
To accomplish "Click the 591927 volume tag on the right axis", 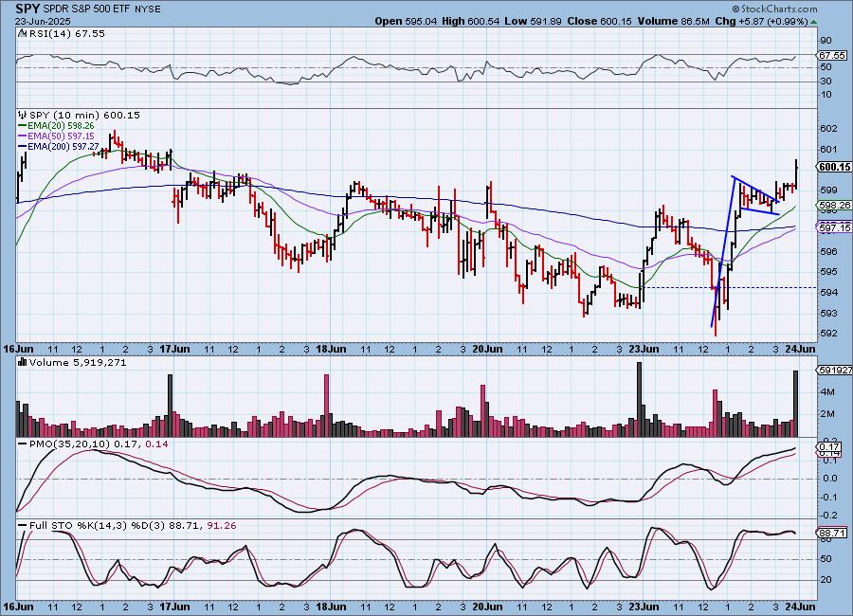I will [x=834, y=370].
